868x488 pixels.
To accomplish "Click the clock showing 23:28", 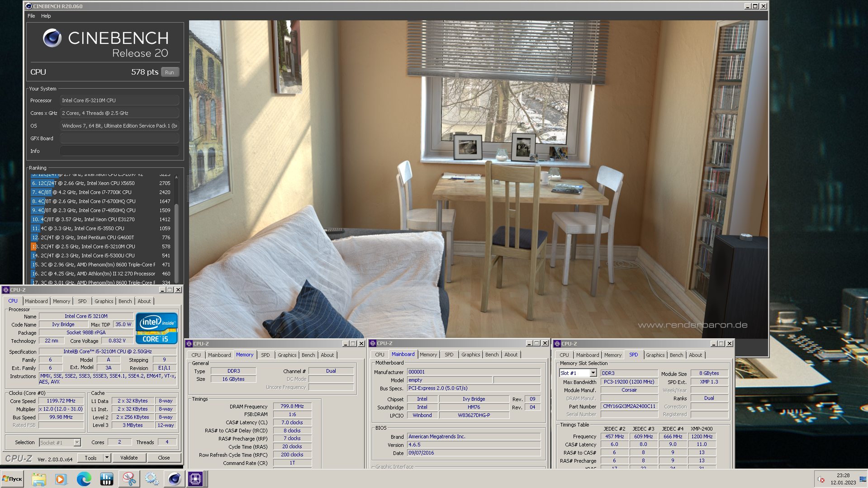I will pos(843,475).
